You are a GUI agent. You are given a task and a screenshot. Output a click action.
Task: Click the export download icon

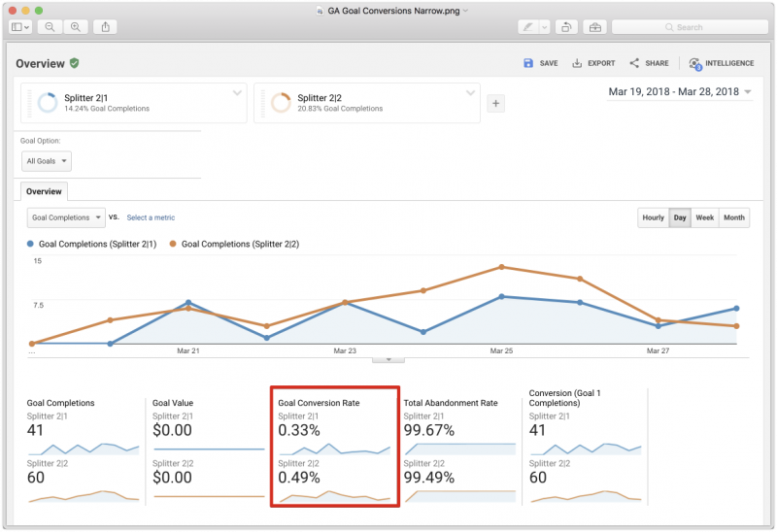pos(577,63)
